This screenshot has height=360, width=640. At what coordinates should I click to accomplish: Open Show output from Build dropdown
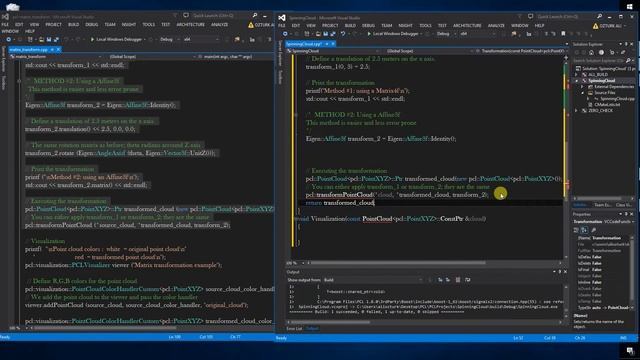(373, 280)
